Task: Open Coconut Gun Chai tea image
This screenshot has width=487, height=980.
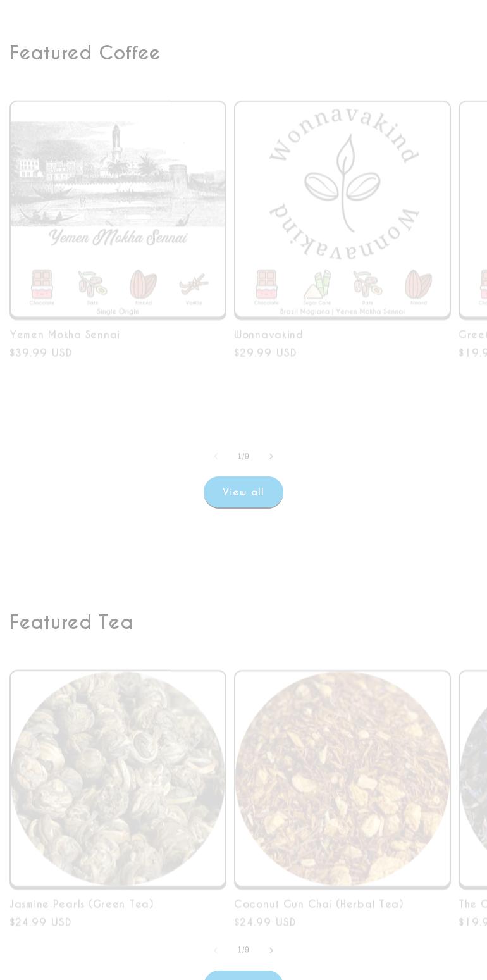Action: 342,779
